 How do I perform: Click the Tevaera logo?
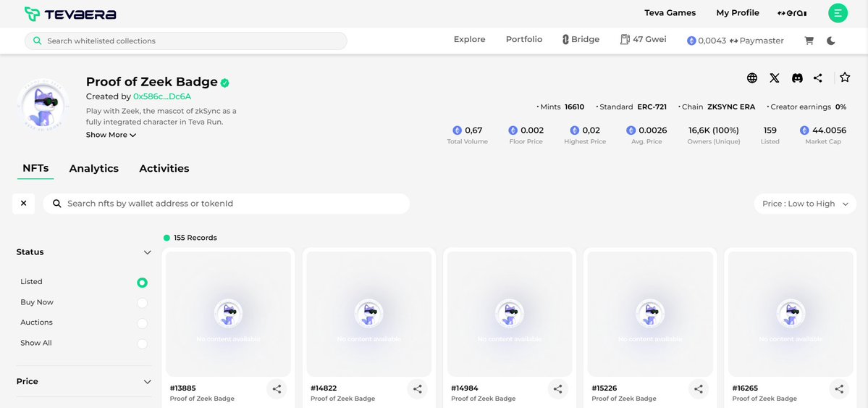(x=70, y=14)
